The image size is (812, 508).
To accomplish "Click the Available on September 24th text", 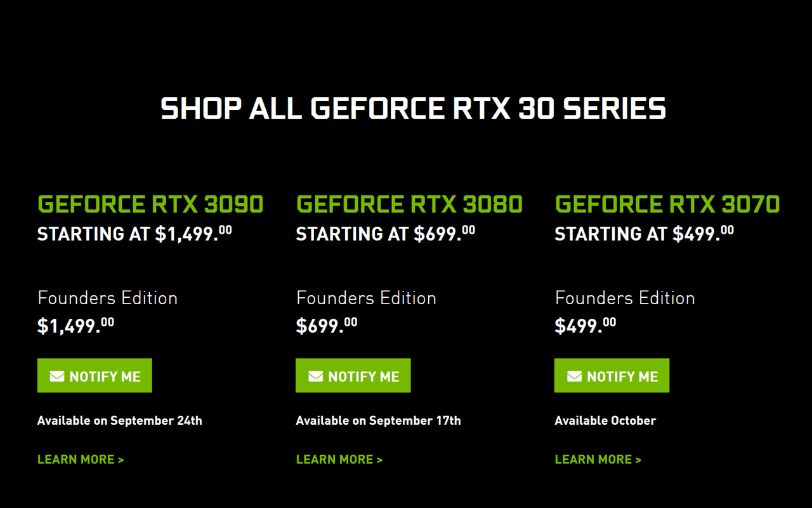I will click(120, 420).
